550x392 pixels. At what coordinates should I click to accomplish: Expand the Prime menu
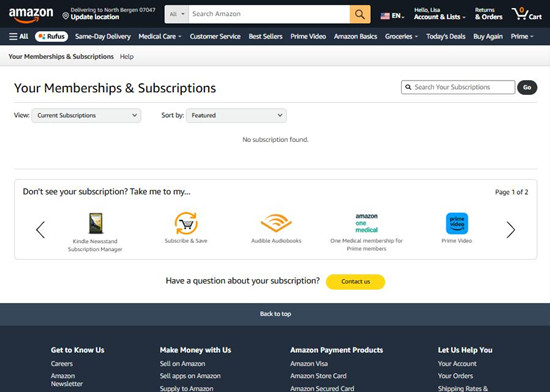(x=522, y=36)
